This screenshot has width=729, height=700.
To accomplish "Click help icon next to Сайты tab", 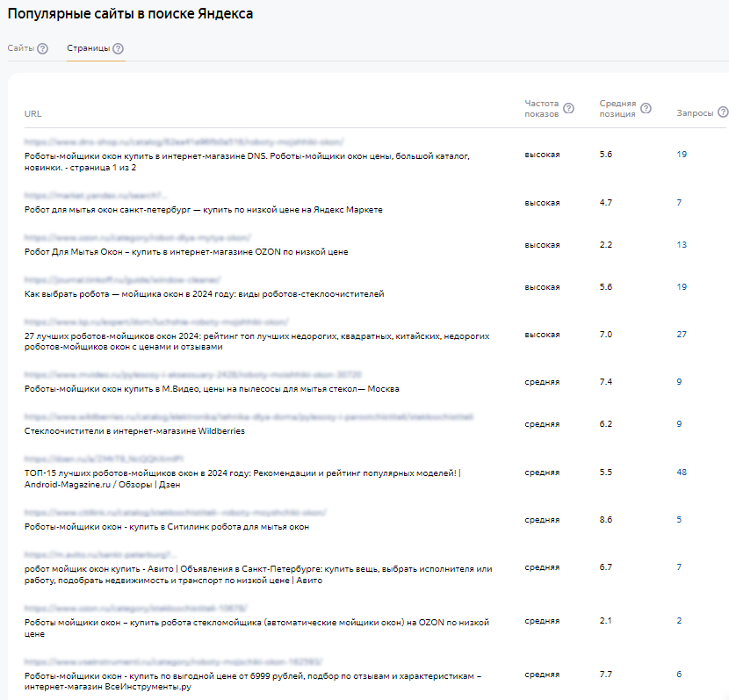I will (42, 49).
